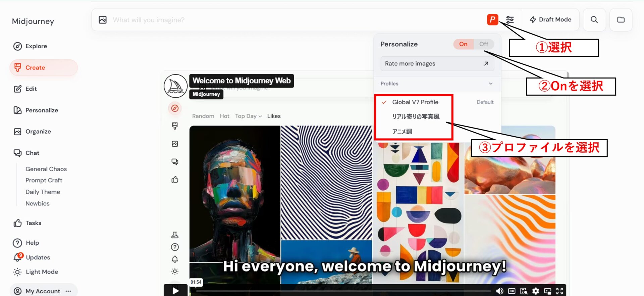Click the bell icon in video sidebar
The height and width of the screenshot is (296, 644).
(x=175, y=259)
